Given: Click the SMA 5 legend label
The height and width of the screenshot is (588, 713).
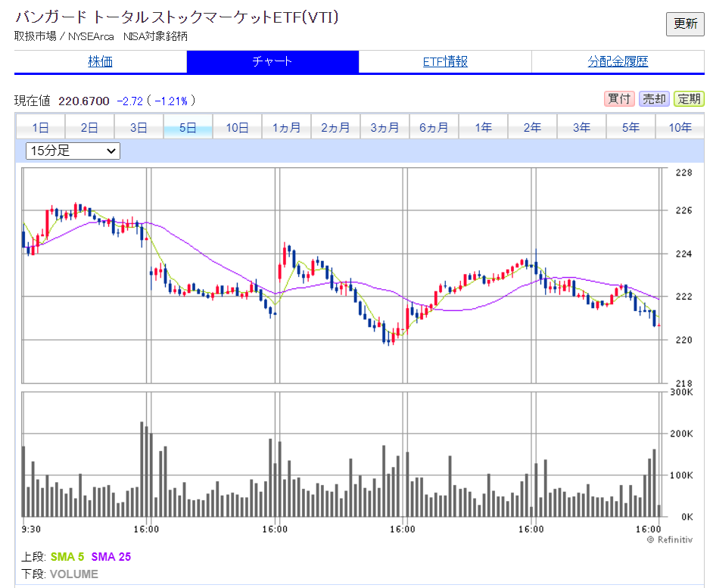Looking at the screenshot, I should 67,557.
